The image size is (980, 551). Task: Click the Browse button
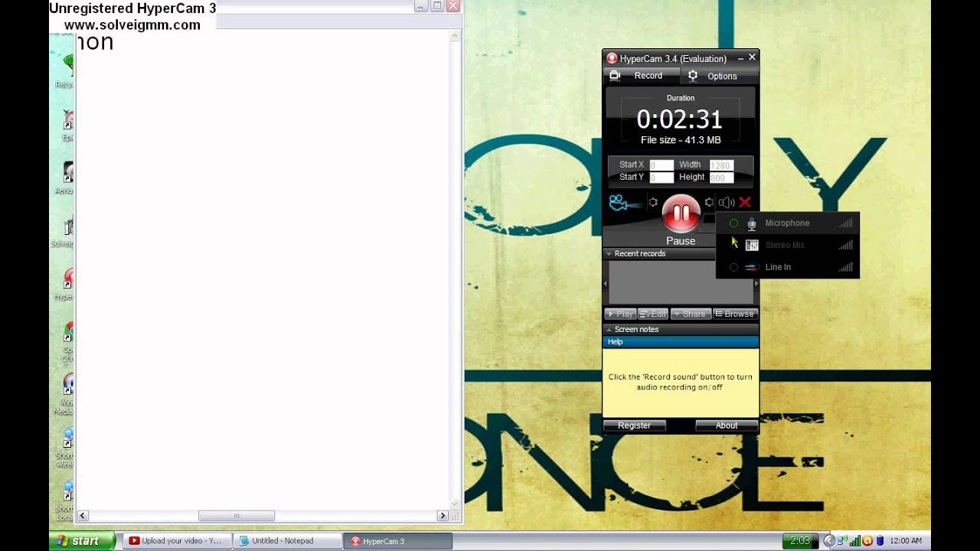735,314
